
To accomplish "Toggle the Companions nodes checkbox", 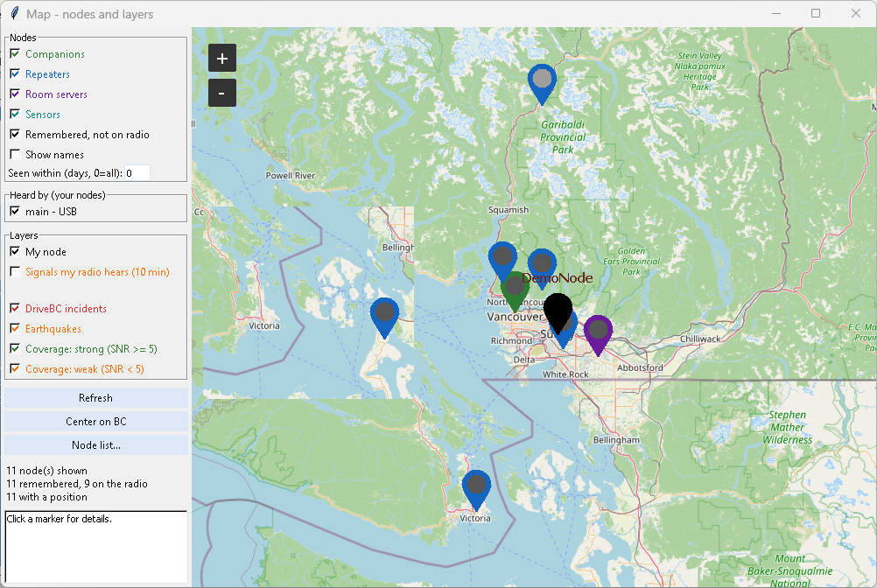I will tap(15, 53).
